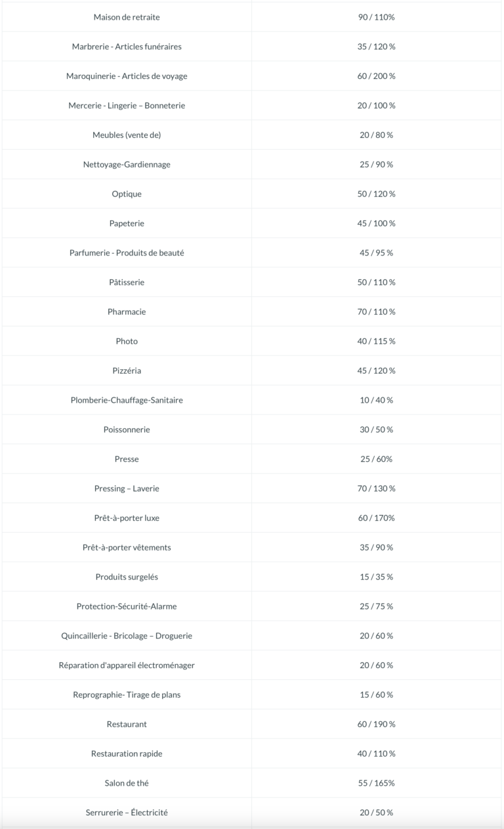Image resolution: width=504 pixels, height=829 pixels.
Task: Click the Optique table cell
Action: tap(127, 194)
